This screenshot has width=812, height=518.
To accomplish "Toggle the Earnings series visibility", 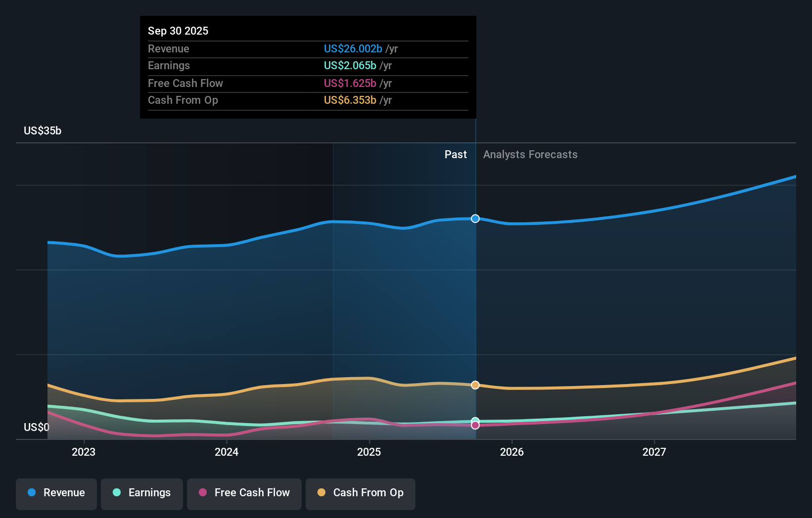I will (142, 494).
